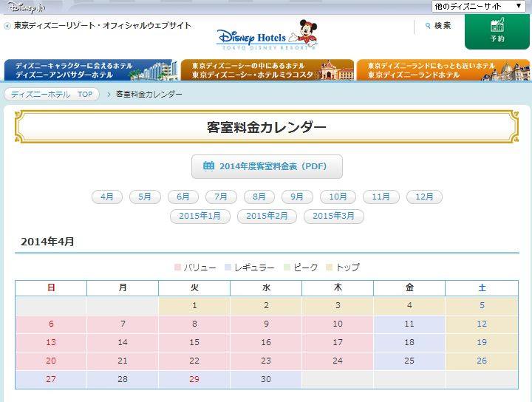The height and width of the screenshot is (402, 532).
Task: Select April 14 Monday cell
Action: coord(123,342)
